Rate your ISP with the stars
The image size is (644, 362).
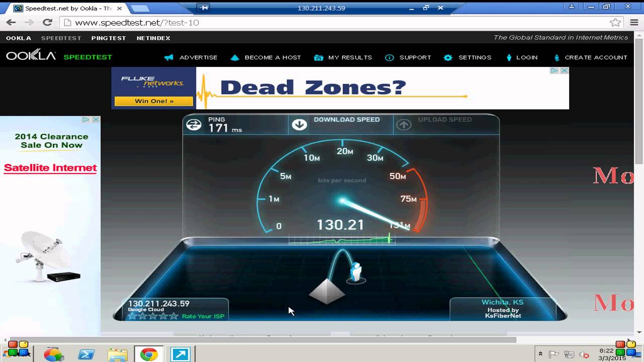tap(153, 316)
